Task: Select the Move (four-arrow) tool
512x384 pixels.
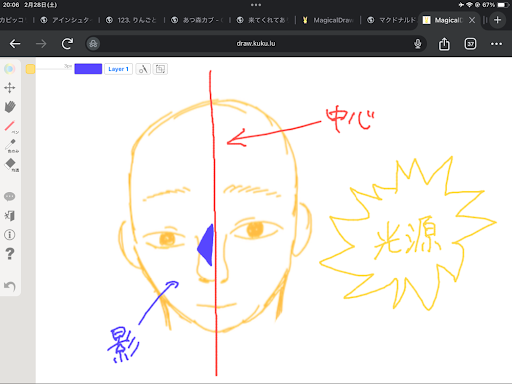Action: coord(9,88)
